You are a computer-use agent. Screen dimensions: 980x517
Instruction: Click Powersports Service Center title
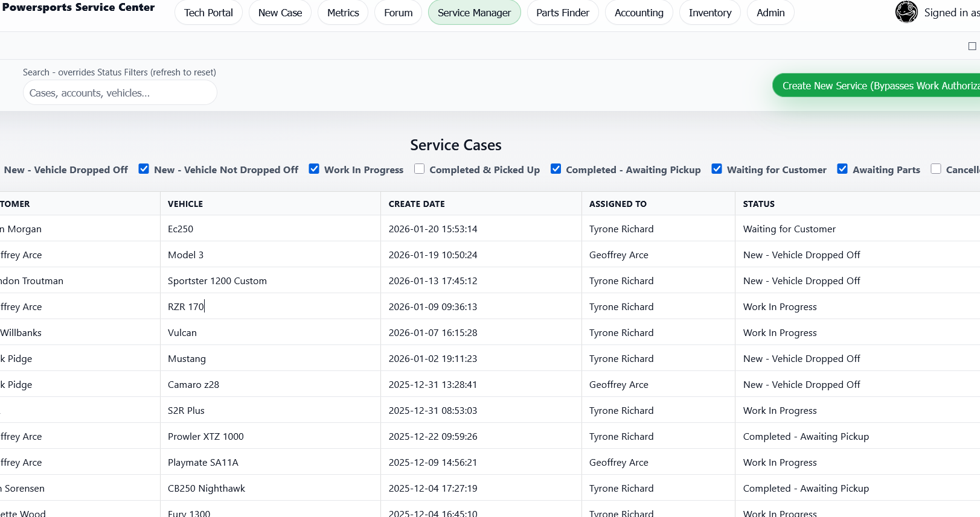78,7
